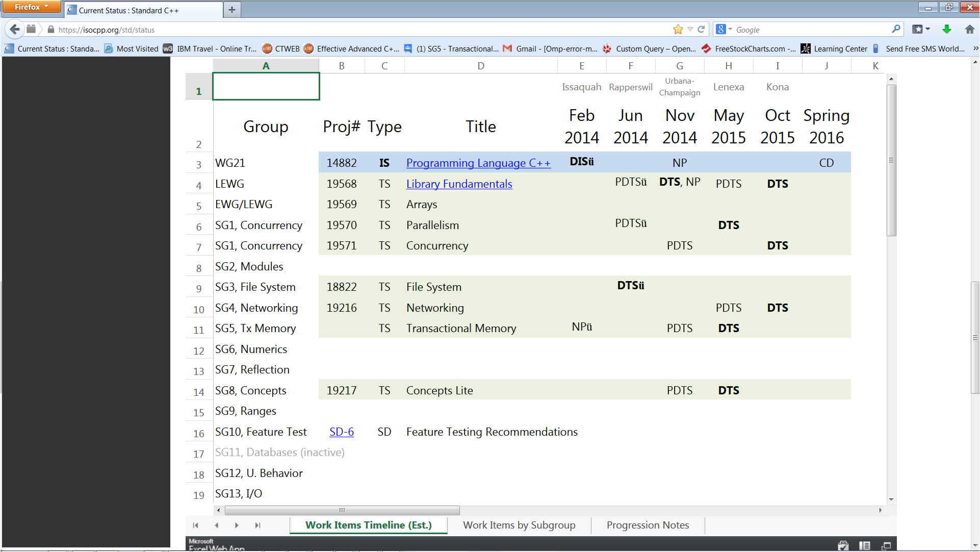Switch to Work Items Timeline (Est.) sheet
This screenshot has width=980, height=552.
click(x=368, y=525)
